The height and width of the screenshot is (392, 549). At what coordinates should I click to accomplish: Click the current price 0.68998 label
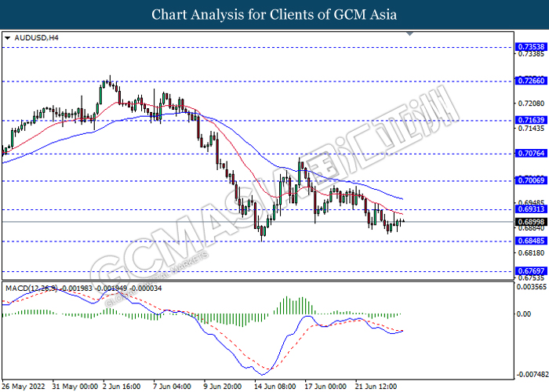pos(531,222)
